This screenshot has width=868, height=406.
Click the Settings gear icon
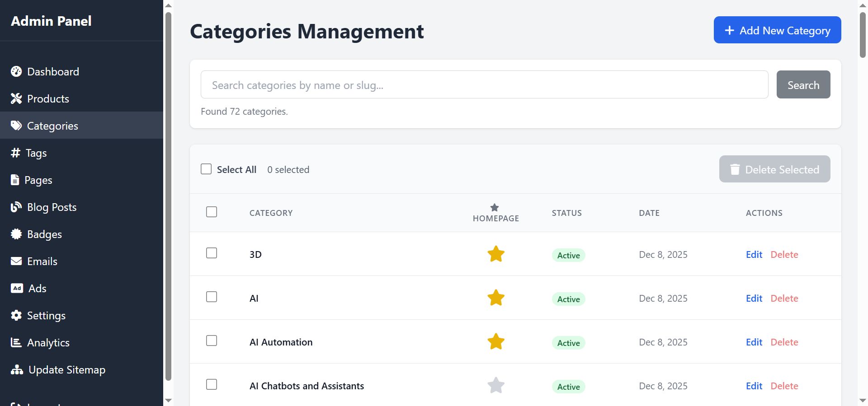pos(16,315)
